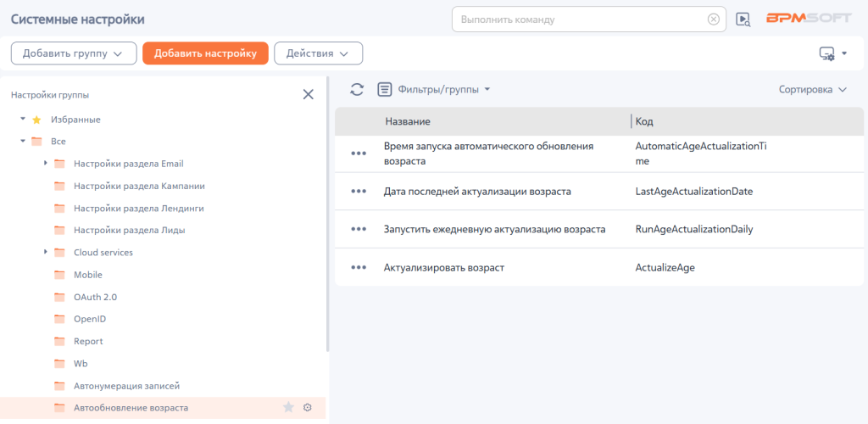Clear the command input with X icon
Screen dimensions: 868x424
coord(714,20)
